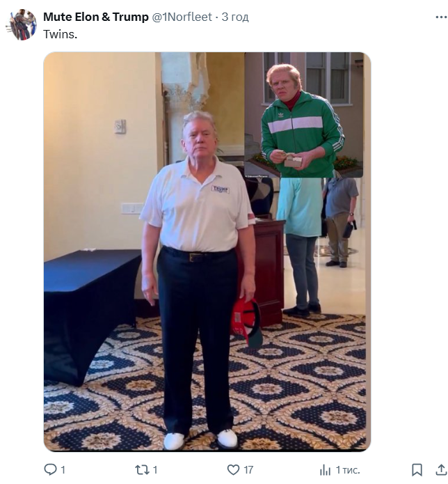The height and width of the screenshot is (484, 448).
Task: Repost this tweet with the retweet icon
Action: tap(142, 470)
